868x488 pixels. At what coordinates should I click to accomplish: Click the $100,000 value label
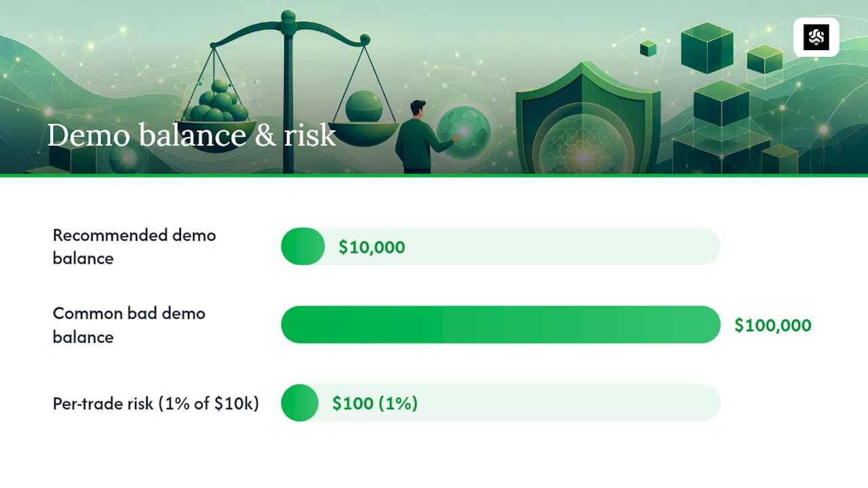point(773,325)
